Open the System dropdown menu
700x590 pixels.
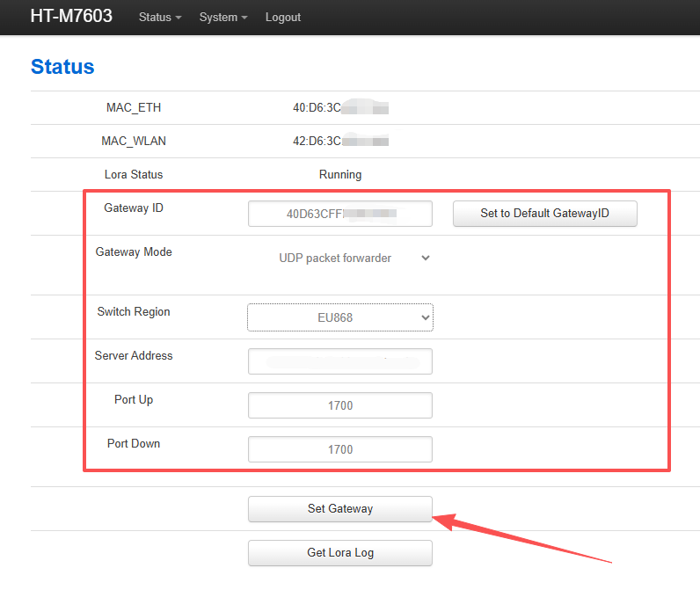coord(223,18)
